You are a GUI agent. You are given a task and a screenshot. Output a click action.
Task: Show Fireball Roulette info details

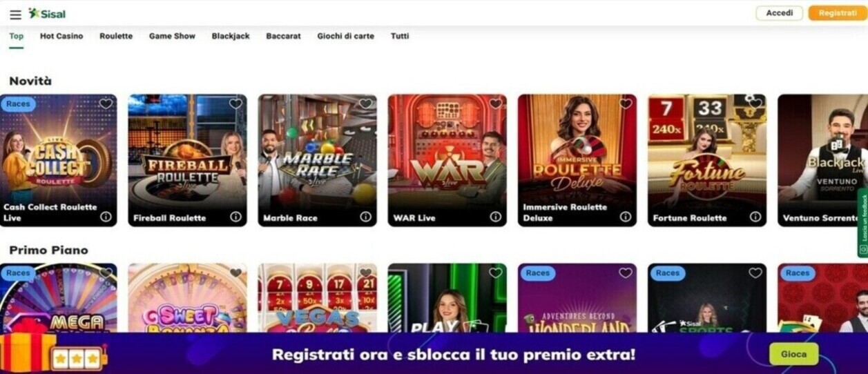[235, 217]
